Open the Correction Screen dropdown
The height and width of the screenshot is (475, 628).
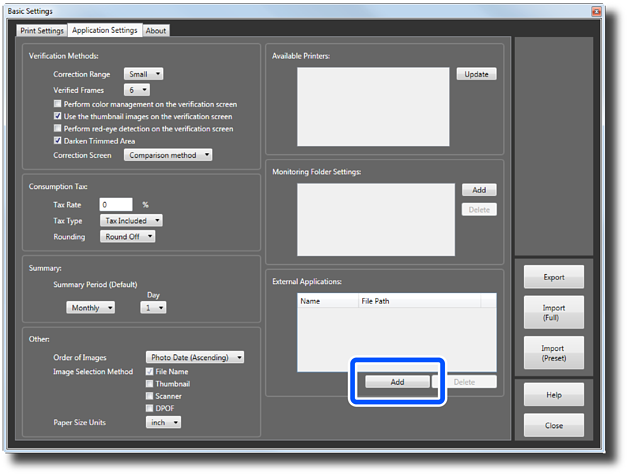click(168, 155)
